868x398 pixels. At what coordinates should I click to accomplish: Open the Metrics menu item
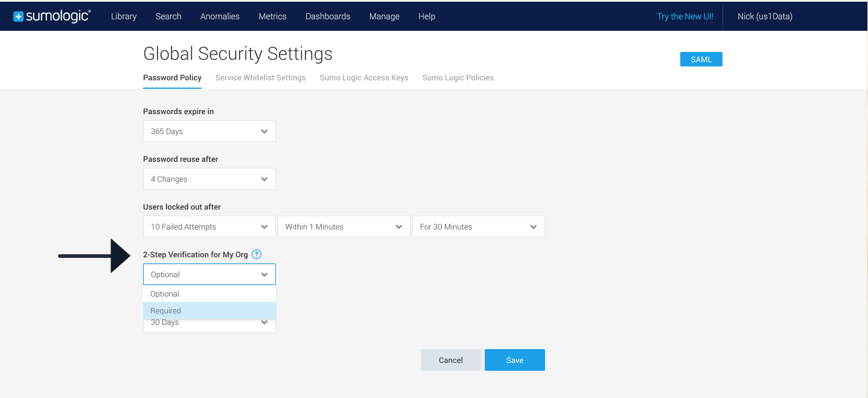click(x=272, y=16)
